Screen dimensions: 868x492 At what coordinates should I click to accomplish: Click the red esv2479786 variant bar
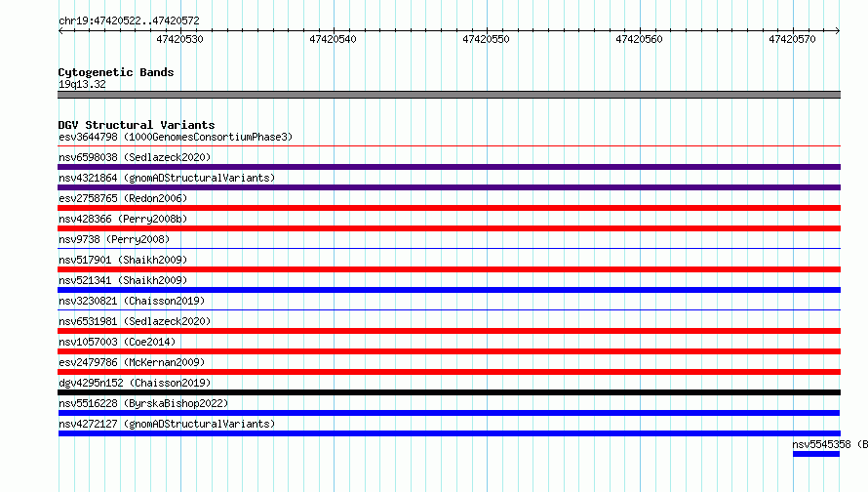tap(449, 372)
